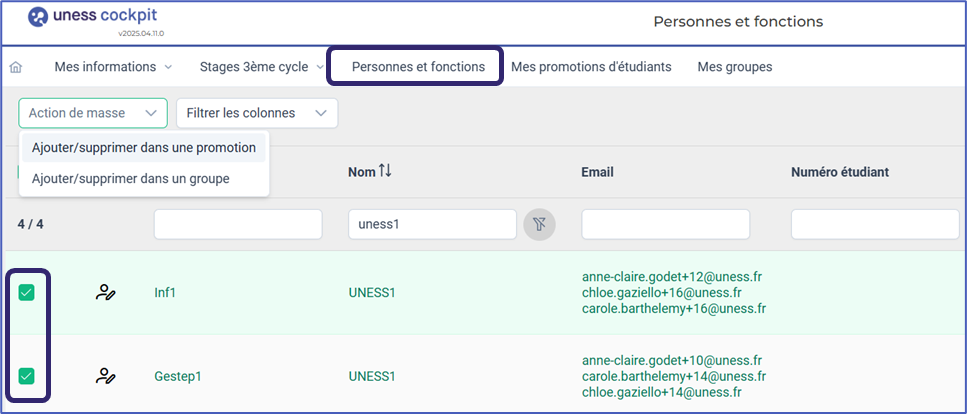Click the home icon in navigation bar
Screen dimensions: 967x414
(x=16, y=67)
